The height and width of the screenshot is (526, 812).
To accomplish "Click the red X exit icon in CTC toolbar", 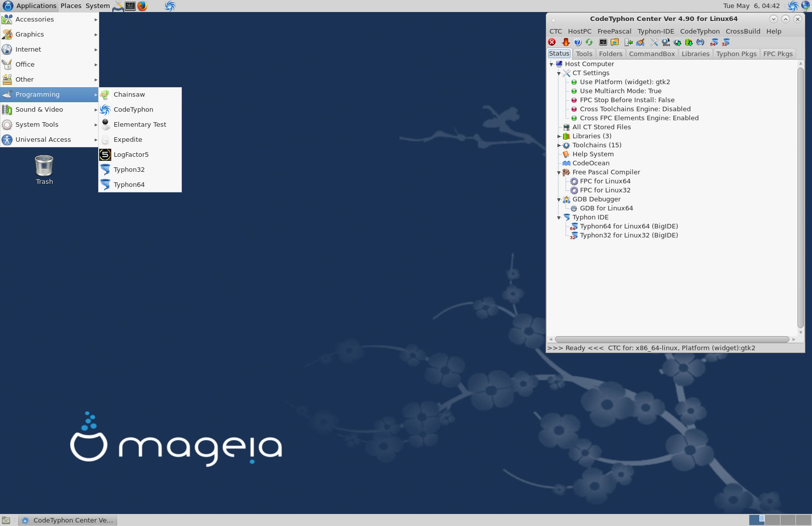I will tap(552, 42).
